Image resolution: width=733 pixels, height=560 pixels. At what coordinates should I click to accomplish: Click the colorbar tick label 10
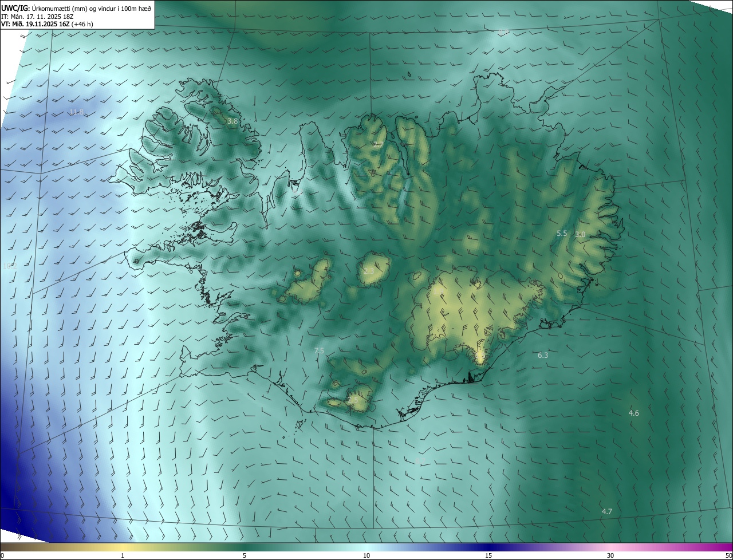click(366, 555)
